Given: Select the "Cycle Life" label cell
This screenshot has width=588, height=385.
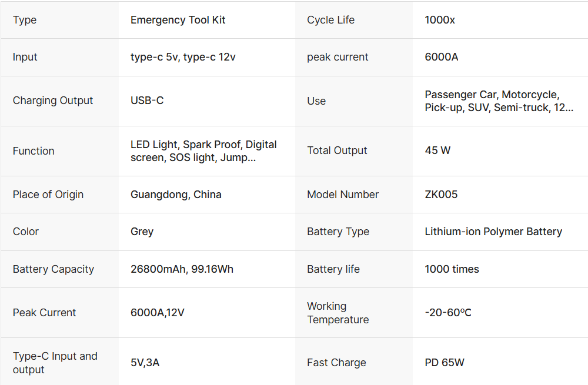Looking at the screenshot, I should tap(330, 20).
